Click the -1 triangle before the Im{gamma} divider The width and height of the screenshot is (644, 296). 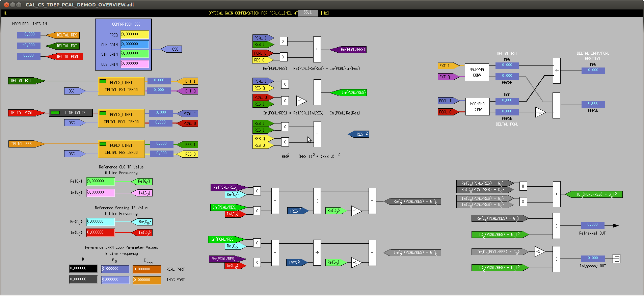[x=540, y=251]
